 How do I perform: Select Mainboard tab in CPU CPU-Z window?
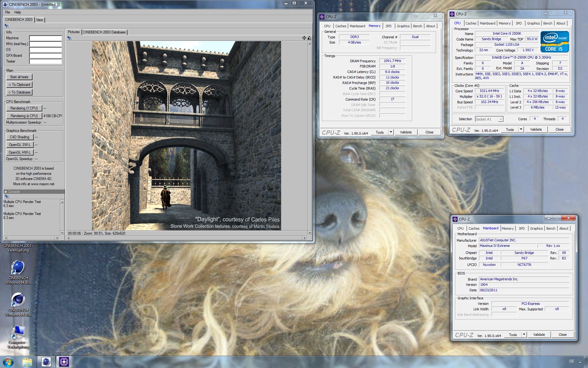[488, 23]
